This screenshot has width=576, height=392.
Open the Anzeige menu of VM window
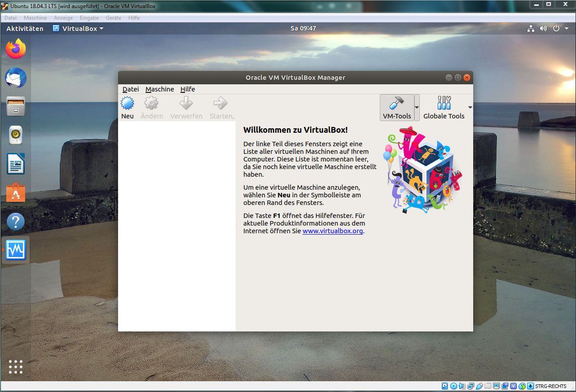(x=63, y=18)
